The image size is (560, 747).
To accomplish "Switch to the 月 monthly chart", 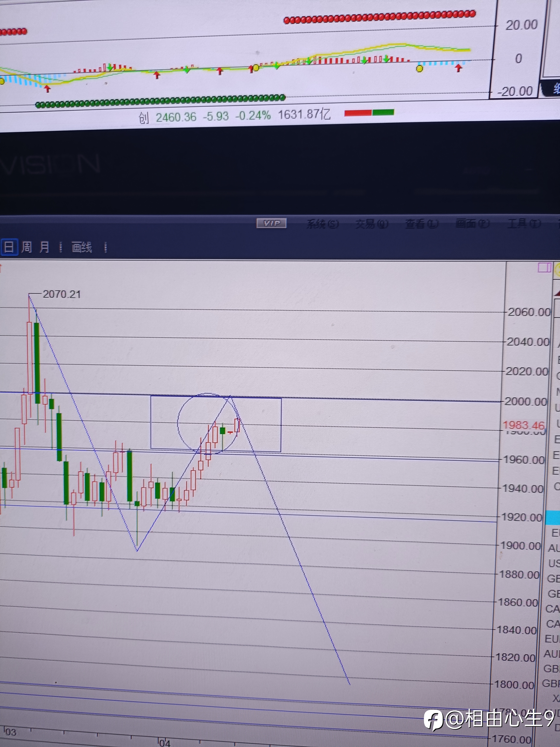I will 44,247.
